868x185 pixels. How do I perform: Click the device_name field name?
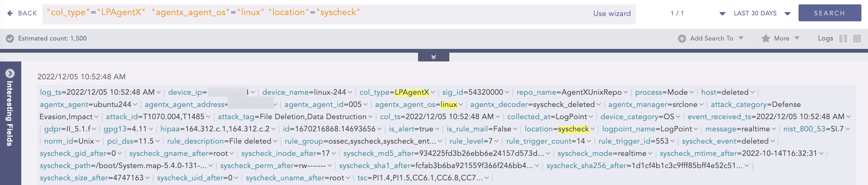coord(285,92)
